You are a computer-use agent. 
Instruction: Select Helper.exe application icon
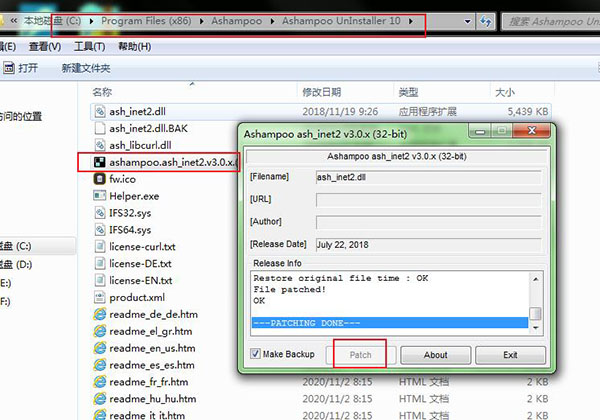pos(99,195)
